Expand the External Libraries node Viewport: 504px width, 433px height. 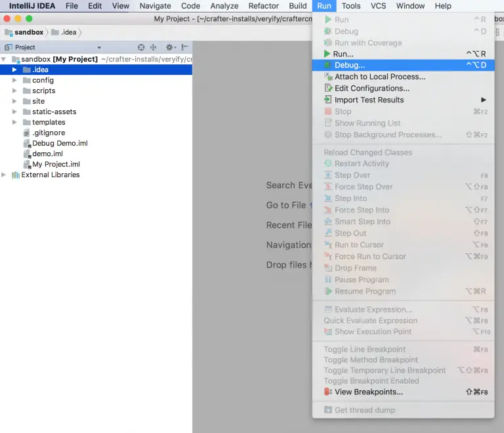click(5, 175)
